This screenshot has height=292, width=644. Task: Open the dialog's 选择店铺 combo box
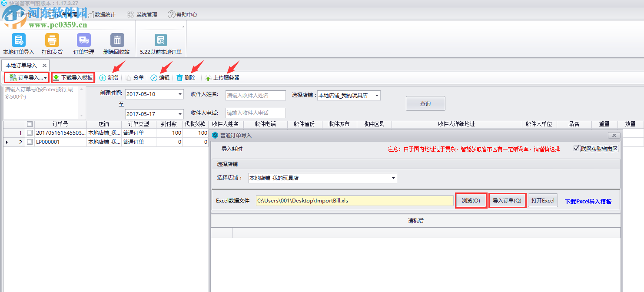tap(322, 178)
